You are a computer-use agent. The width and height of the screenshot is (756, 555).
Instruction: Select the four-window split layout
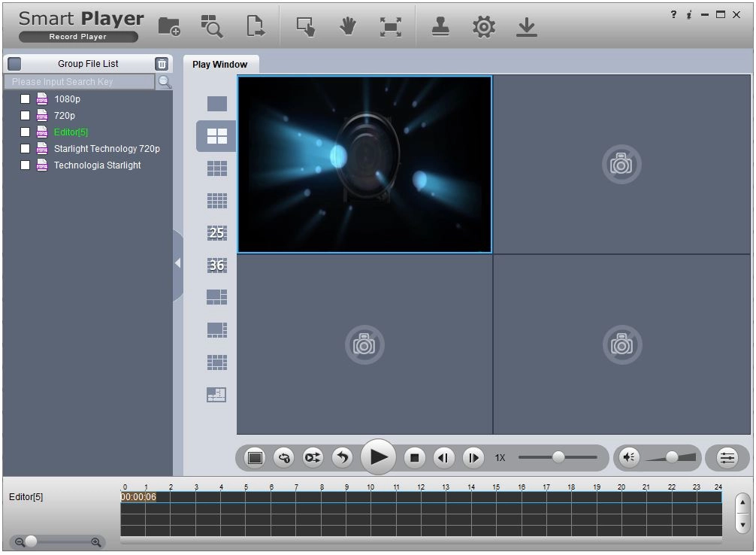(x=217, y=136)
